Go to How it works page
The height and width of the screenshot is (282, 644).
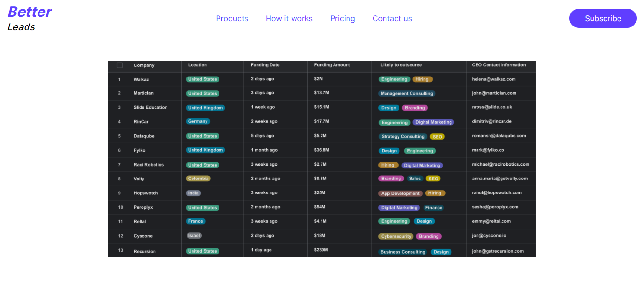point(289,18)
